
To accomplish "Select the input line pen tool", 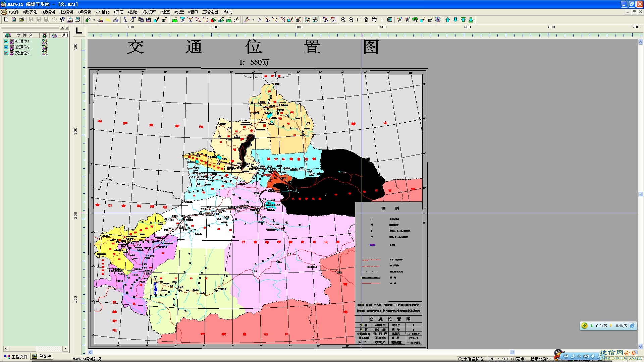I will coord(247,20).
